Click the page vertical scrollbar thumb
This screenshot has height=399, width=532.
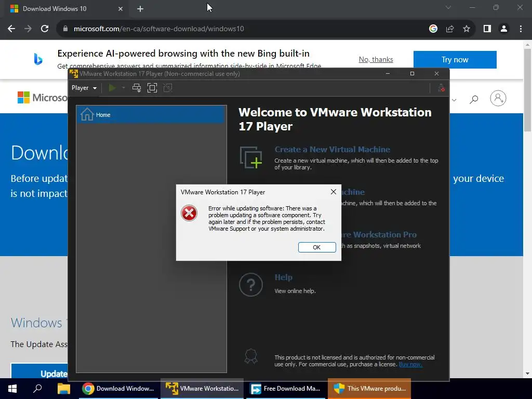pos(527,90)
